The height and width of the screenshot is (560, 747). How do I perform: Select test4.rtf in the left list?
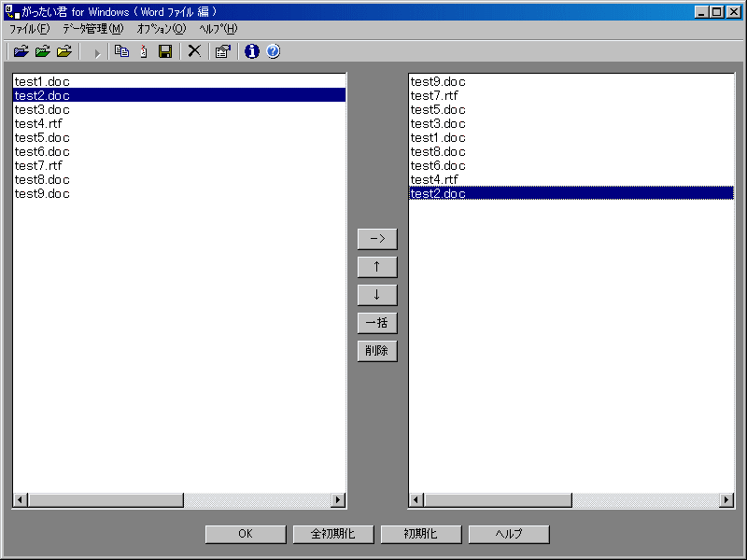coord(179,123)
